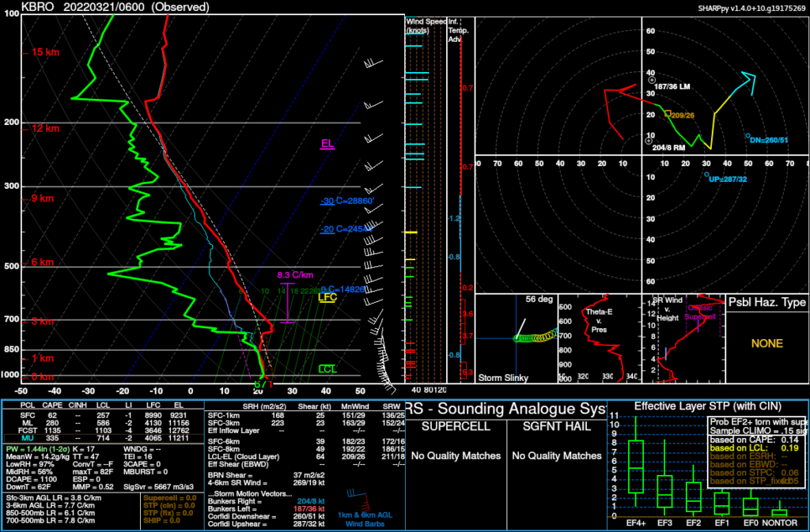Click the magenta EL marker on Skew-T
The image size is (810, 532).
(327, 144)
